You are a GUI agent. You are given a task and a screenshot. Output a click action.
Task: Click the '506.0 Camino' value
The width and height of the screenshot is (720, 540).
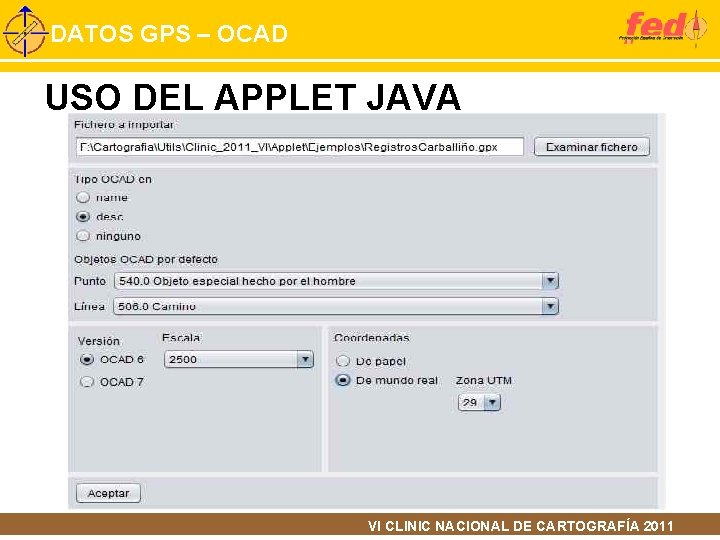(x=157, y=306)
